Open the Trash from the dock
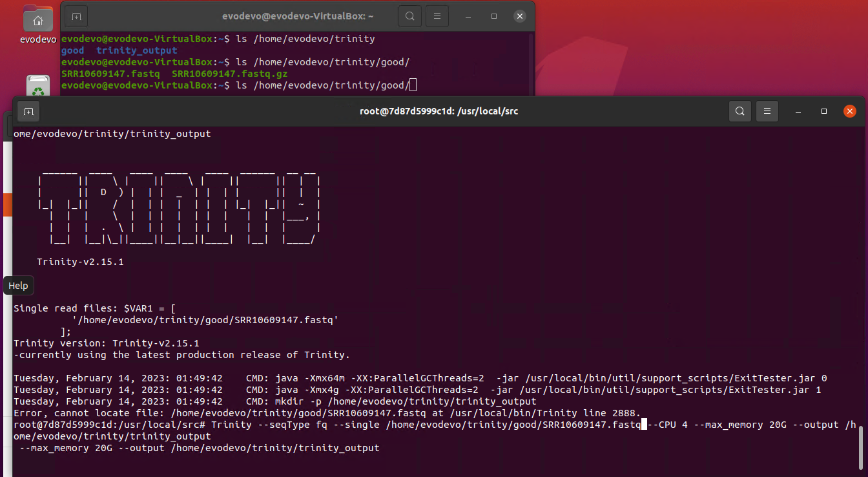The height and width of the screenshot is (477, 868). point(37,85)
